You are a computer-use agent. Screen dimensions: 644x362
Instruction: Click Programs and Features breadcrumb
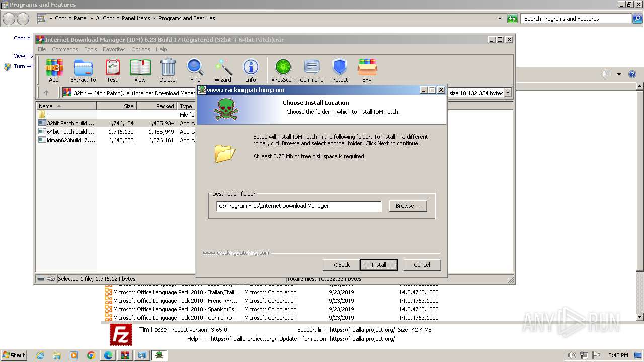tap(187, 19)
